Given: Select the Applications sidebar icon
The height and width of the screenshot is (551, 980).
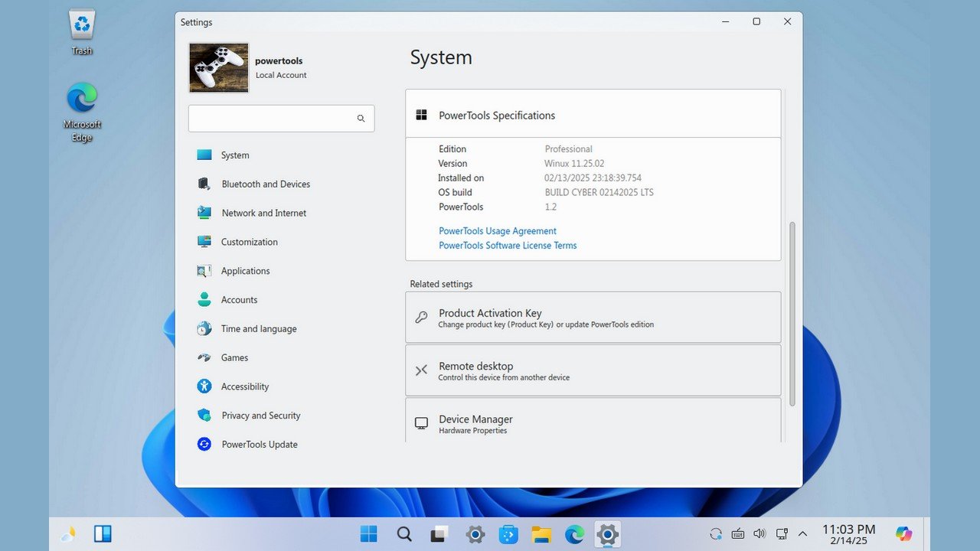Looking at the screenshot, I should coord(204,270).
